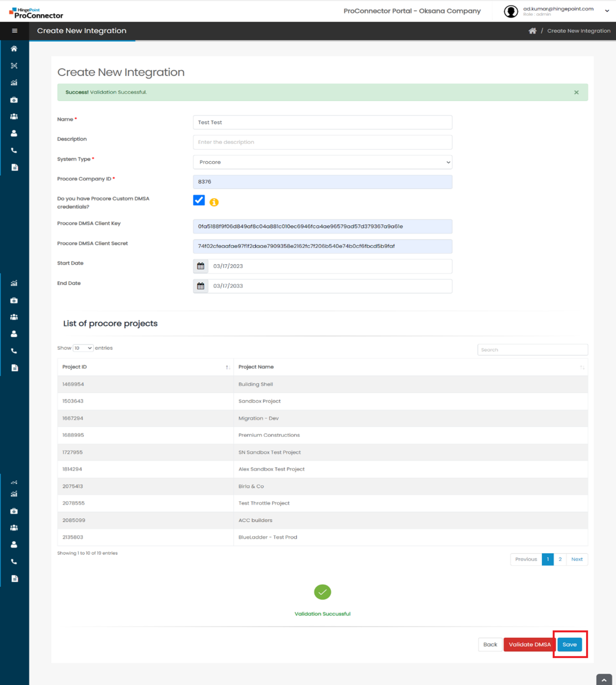Change the Show entries dropdown
The width and height of the screenshot is (616, 685).
pos(83,348)
